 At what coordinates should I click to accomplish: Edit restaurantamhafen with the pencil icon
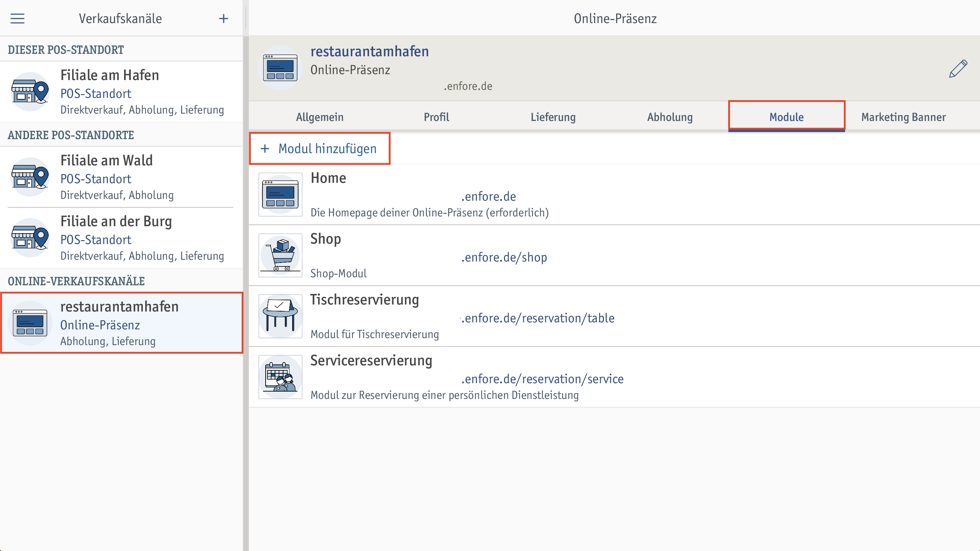pyautogui.click(x=958, y=69)
